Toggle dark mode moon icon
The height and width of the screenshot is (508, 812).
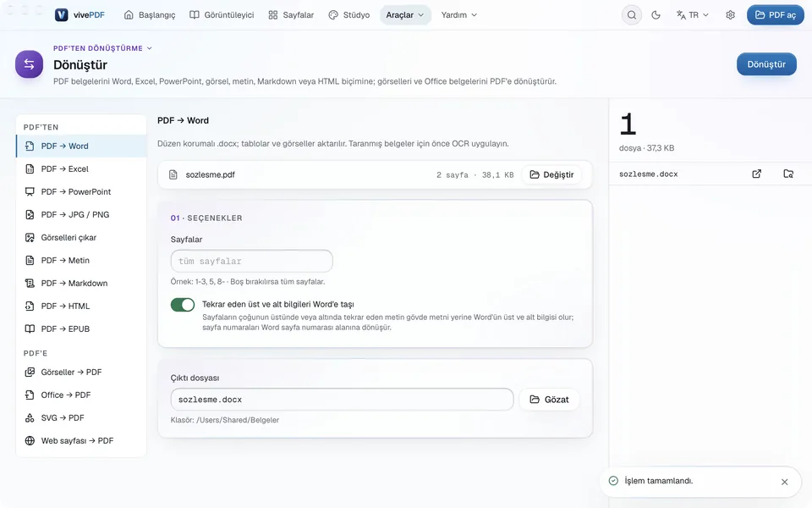(656, 15)
